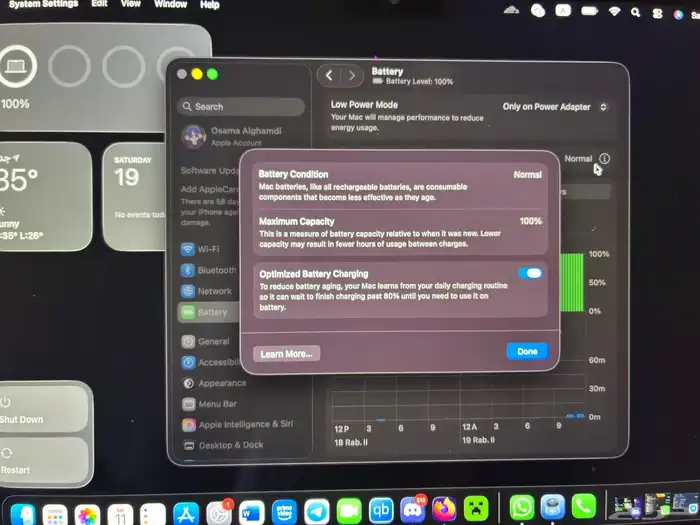This screenshot has height=525, width=700.
Task: Open the View menu
Action: point(130,4)
